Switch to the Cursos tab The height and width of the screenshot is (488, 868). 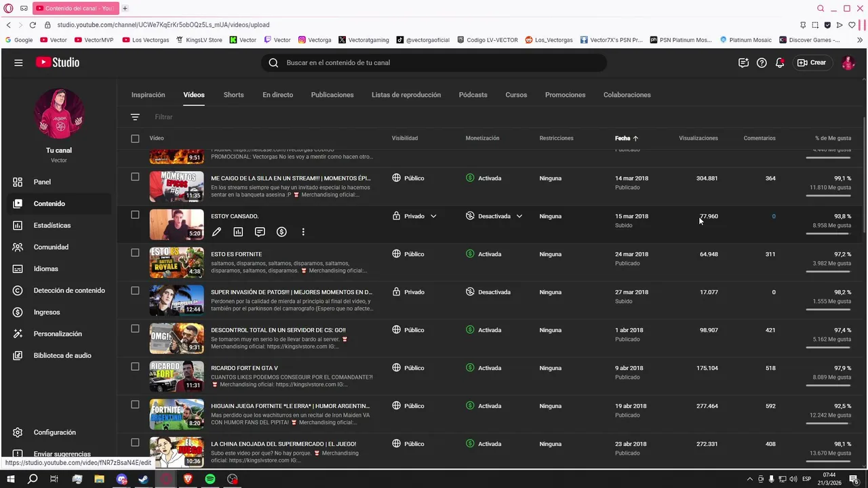click(x=516, y=95)
